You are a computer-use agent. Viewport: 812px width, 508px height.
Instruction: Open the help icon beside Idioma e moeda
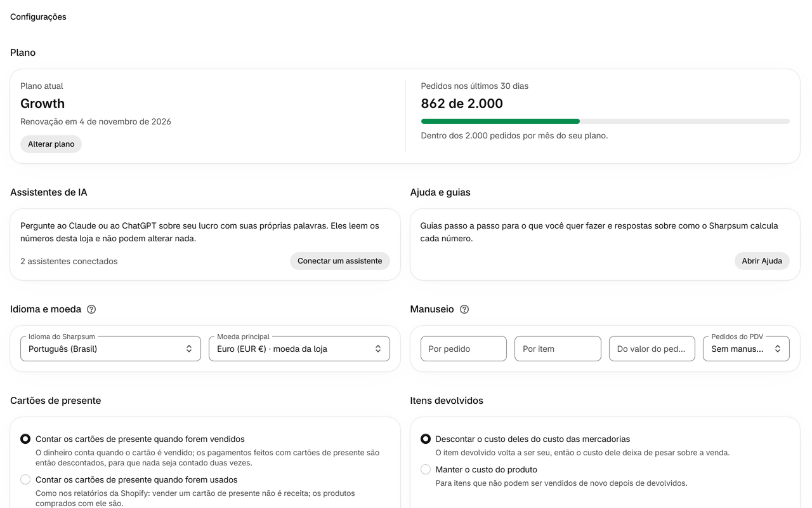click(x=91, y=309)
